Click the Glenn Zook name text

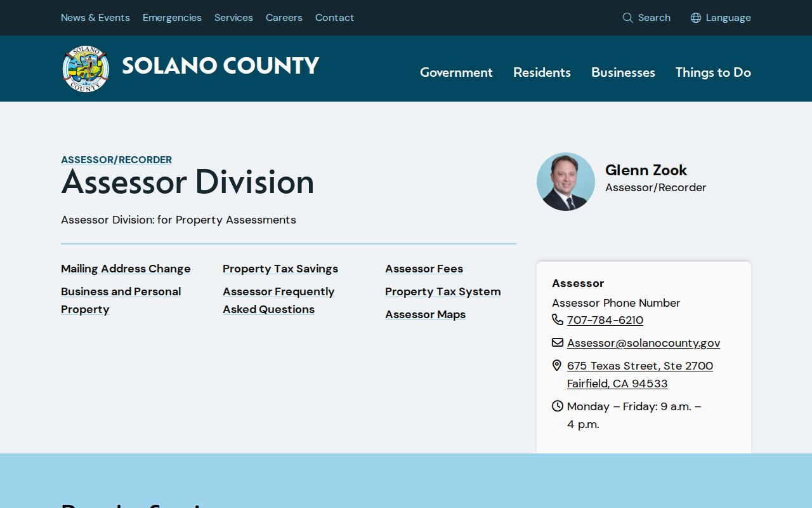pos(646,170)
